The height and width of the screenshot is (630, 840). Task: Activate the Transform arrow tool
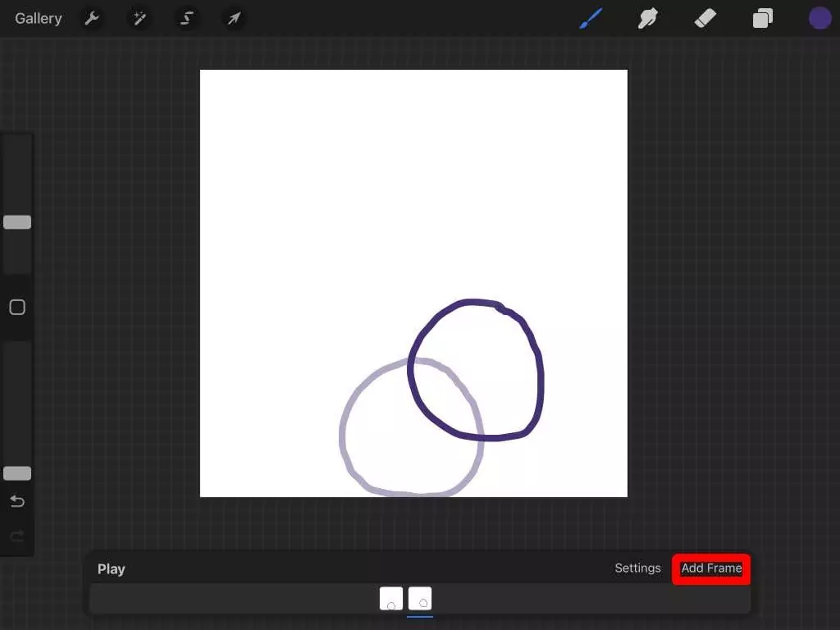235,18
